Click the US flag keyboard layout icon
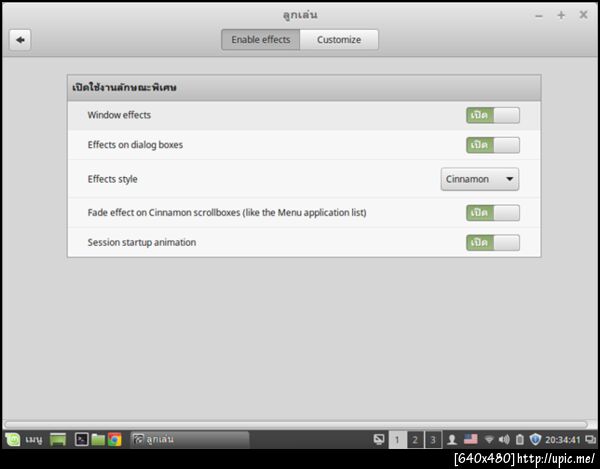Image resolution: width=600 pixels, height=469 pixels. pos(471,439)
